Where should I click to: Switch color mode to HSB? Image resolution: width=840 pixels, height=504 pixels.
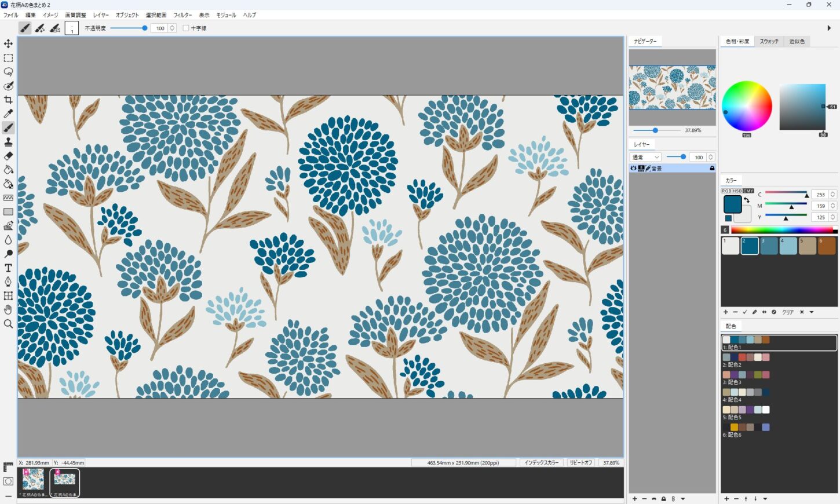coord(737,191)
